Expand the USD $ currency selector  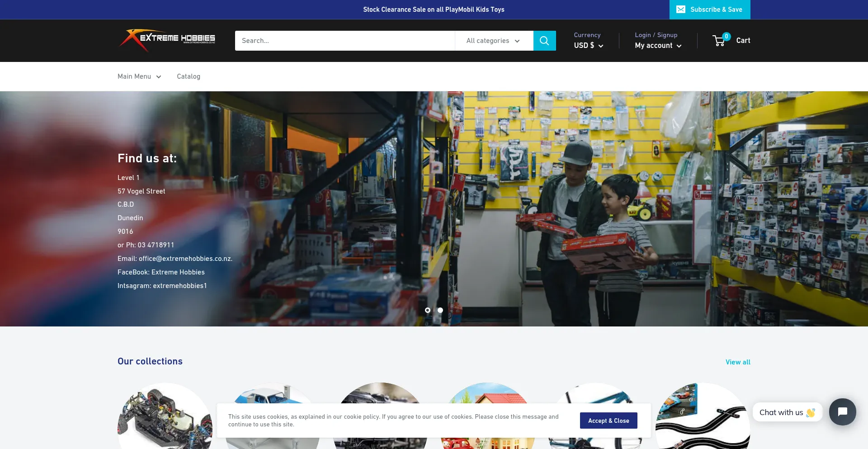click(x=589, y=46)
